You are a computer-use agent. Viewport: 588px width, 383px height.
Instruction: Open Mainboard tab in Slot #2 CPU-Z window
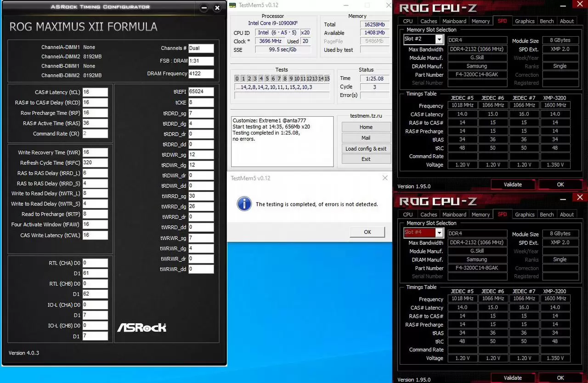pos(454,21)
